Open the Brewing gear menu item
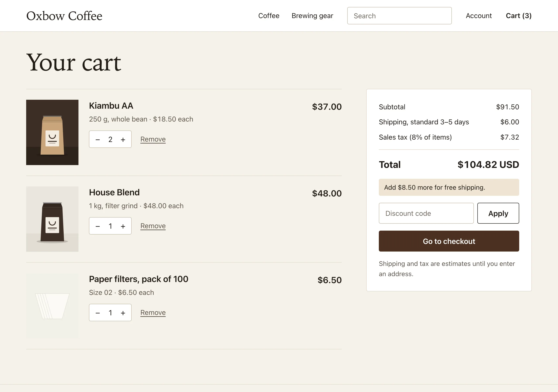Screen dimensions: 558x392 pos(312,16)
